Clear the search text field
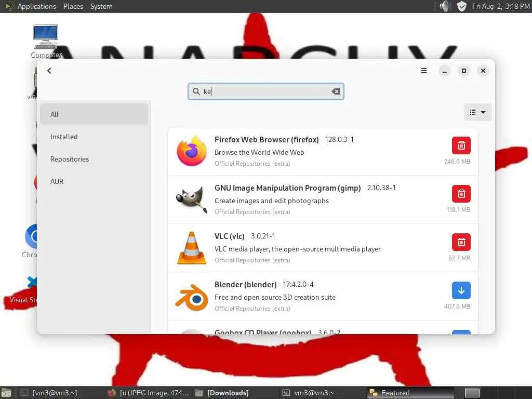 [336, 91]
